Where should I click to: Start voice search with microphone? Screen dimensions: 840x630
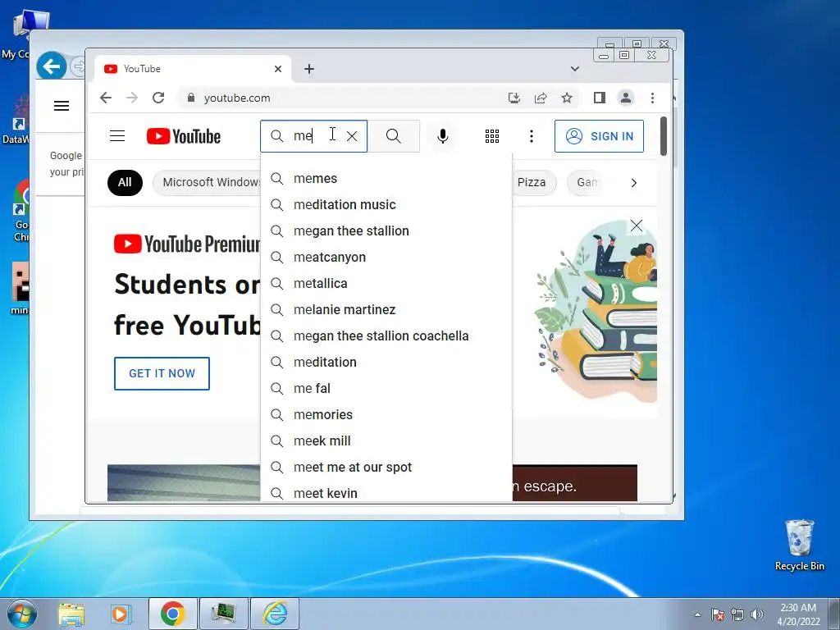point(442,136)
